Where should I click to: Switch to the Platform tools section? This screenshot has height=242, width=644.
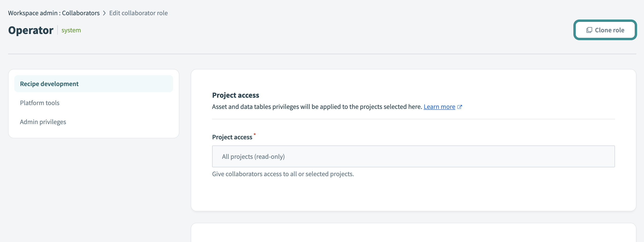[x=40, y=103]
